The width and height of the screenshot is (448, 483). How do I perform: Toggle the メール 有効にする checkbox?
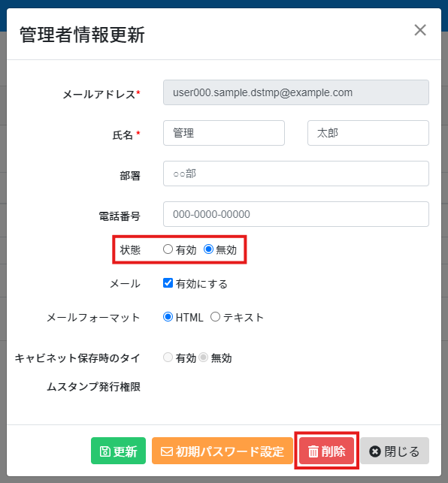[168, 282]
